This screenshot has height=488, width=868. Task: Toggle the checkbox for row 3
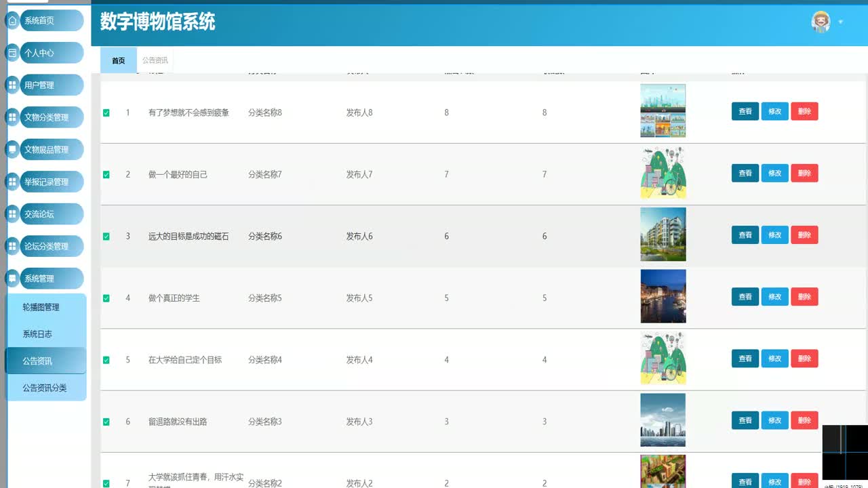click(x=106, y=237)
